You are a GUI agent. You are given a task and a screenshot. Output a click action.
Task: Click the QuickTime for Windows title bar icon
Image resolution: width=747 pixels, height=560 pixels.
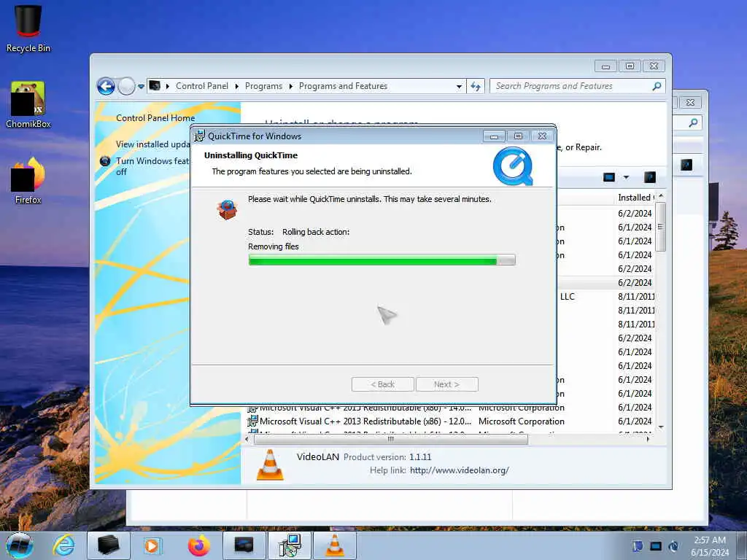tap(200, 136)
